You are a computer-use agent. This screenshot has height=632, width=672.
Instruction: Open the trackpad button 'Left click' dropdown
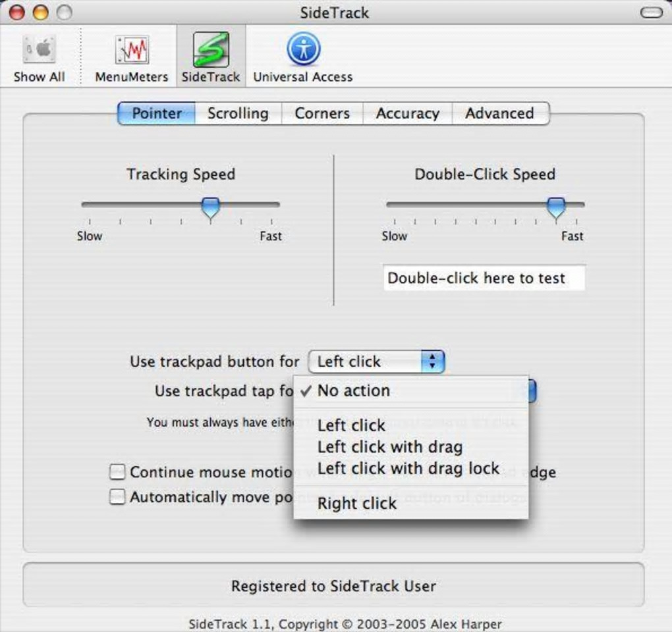tap(376, 362)
